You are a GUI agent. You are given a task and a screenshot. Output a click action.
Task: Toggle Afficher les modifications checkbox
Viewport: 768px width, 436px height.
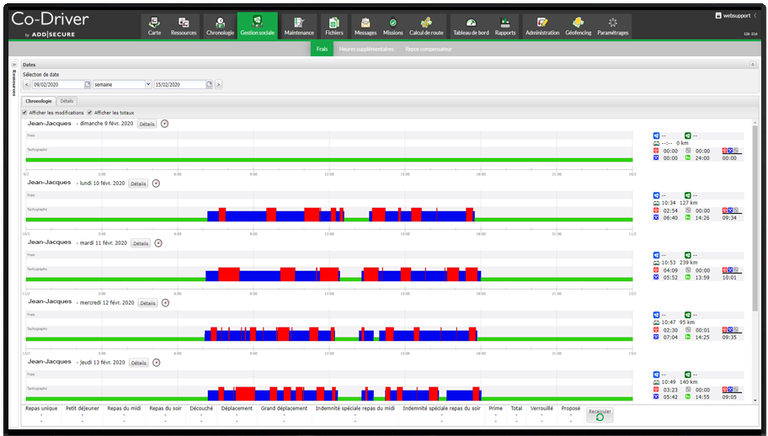pos(25,113)
